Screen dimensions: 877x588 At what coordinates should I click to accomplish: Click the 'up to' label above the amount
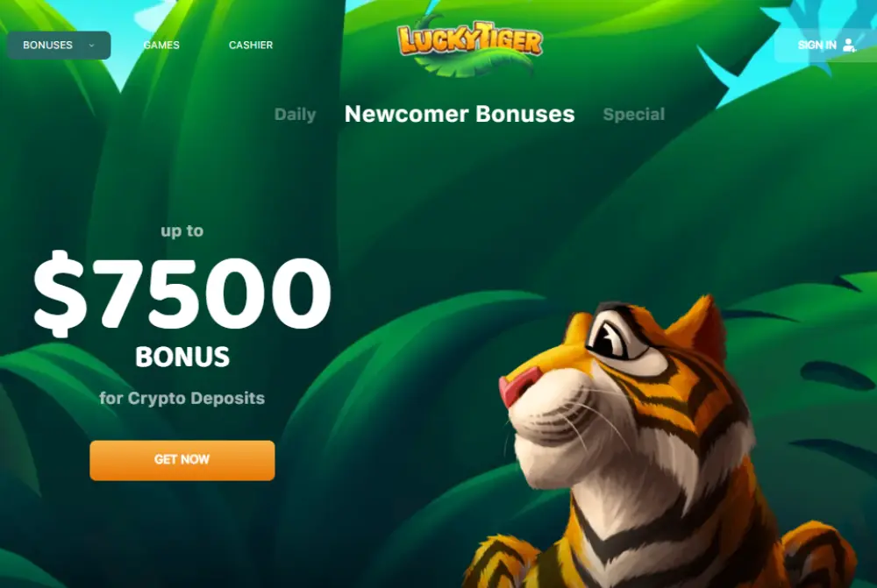(x=182, y=230)
